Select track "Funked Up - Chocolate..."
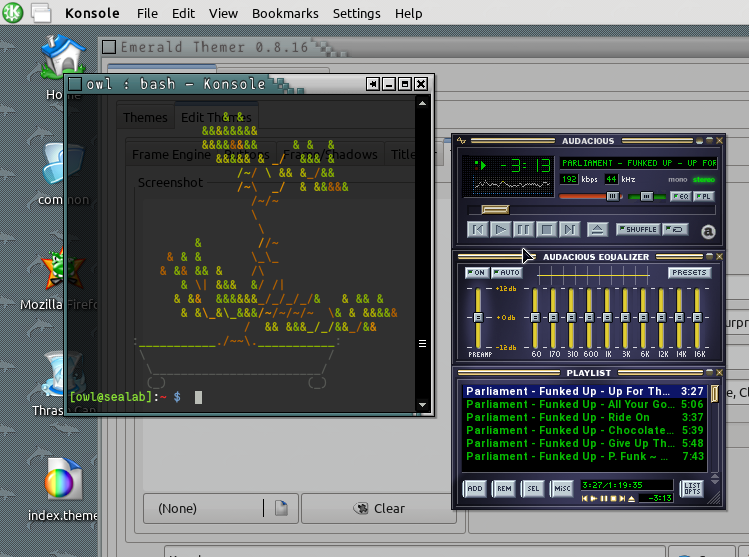The height and width of the screenshot is (557, 749). [x=585, y=430]
